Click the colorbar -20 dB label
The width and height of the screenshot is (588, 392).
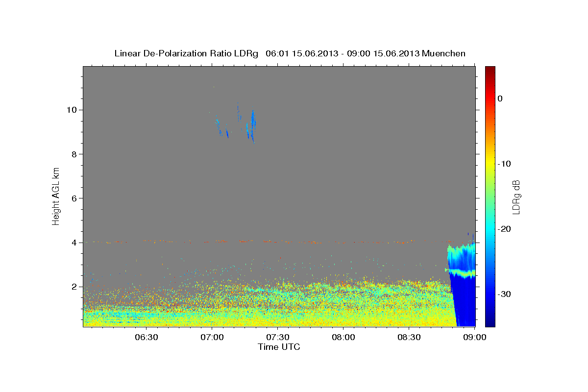(x=504, y=229)
